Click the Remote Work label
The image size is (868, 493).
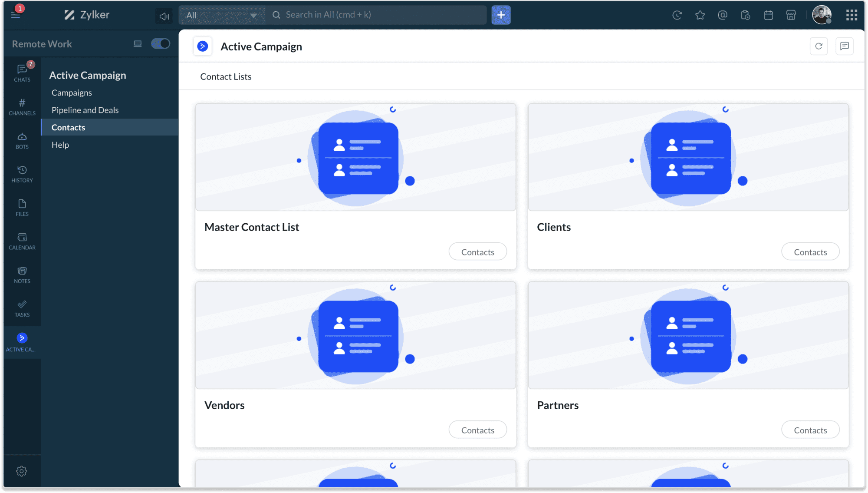(x=42, y=44)
